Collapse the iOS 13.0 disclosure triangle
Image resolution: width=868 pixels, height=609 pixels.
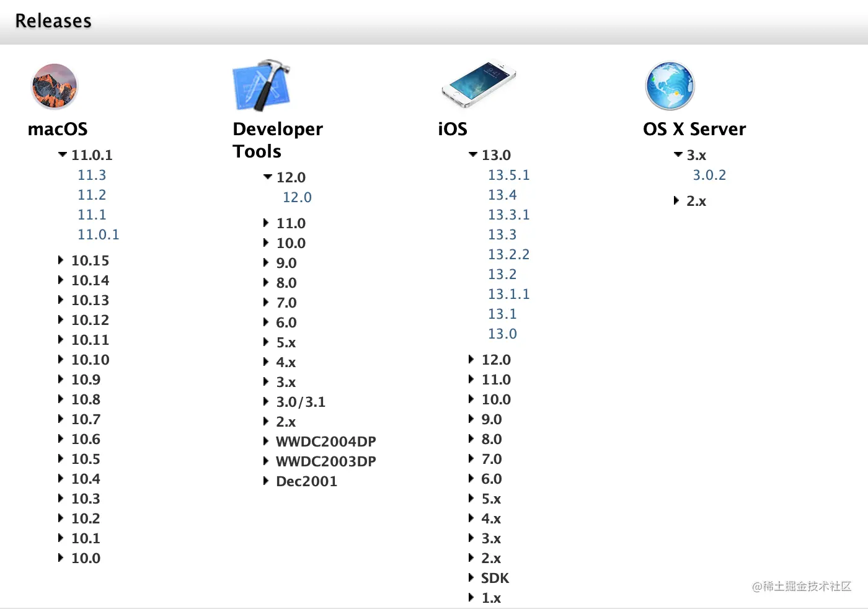472,154
